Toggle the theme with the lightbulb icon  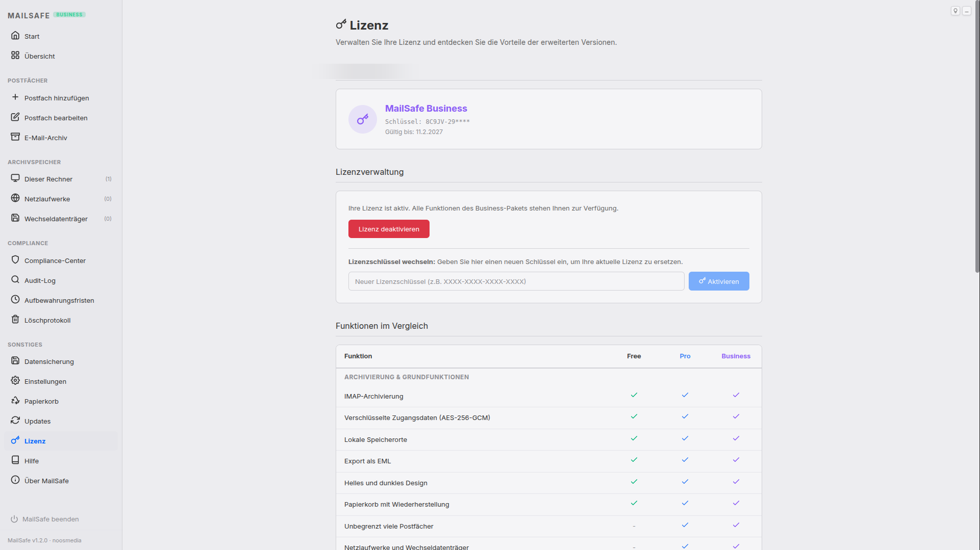(x=955, y=10)
